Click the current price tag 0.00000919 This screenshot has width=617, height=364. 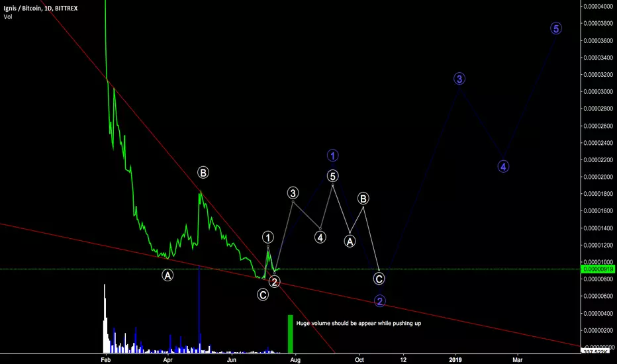pos(598,269)
